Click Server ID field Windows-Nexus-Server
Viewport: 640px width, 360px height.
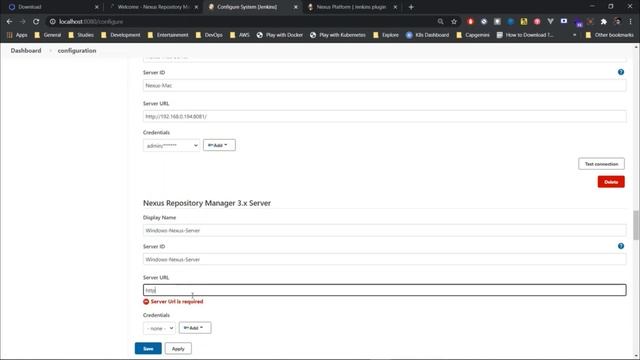pos(384,259)
